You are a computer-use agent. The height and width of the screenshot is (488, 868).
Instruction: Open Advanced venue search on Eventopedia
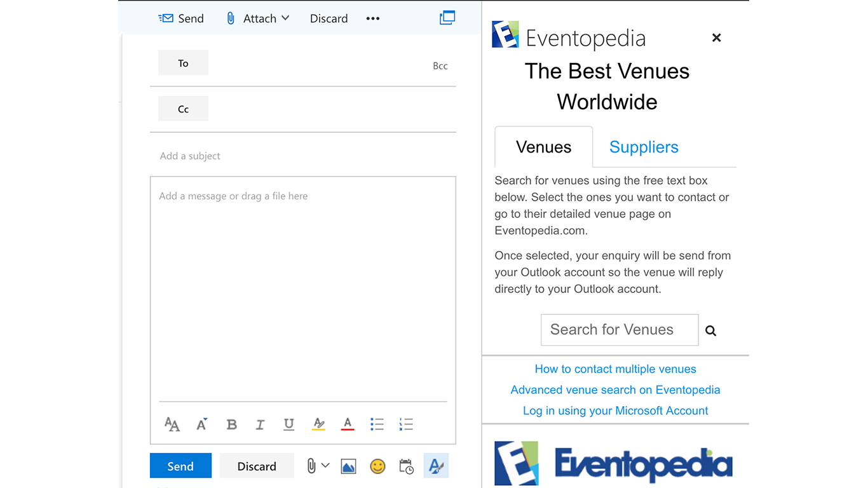615,390
